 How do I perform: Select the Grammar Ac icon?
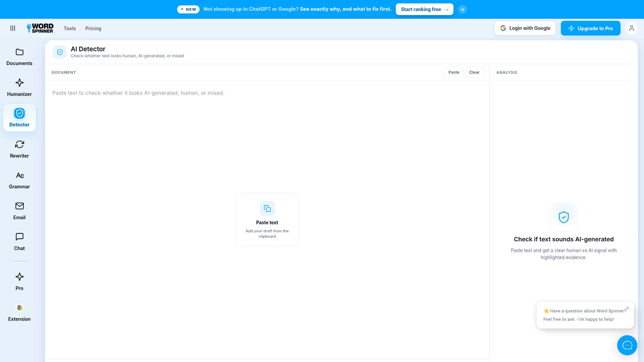tap(19, 175)
